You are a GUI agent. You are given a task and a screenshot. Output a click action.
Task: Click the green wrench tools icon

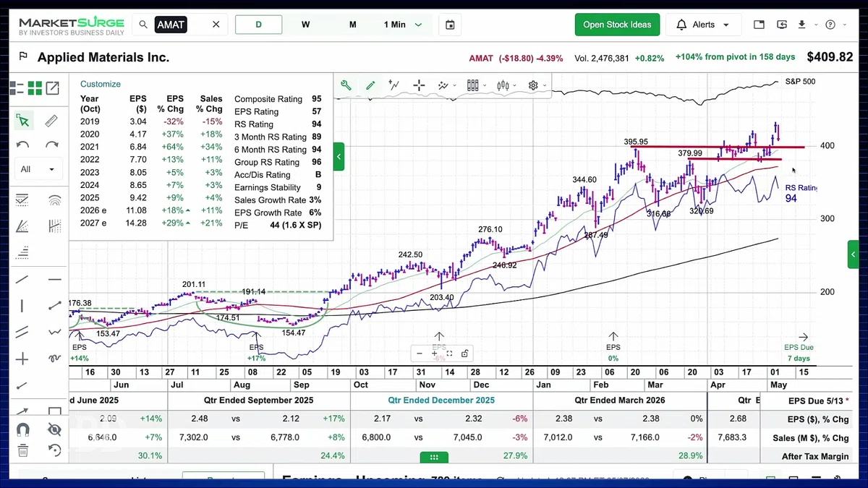click(x=346, y=85)
